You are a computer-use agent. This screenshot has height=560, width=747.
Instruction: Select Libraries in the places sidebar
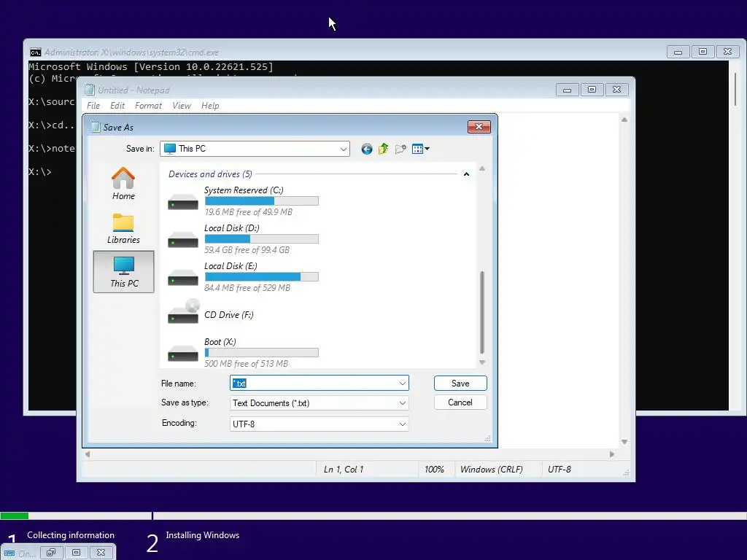[x=123, y=228]
